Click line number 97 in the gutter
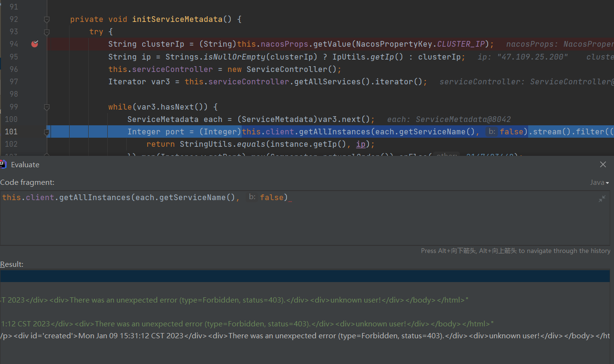 [13, 81]
